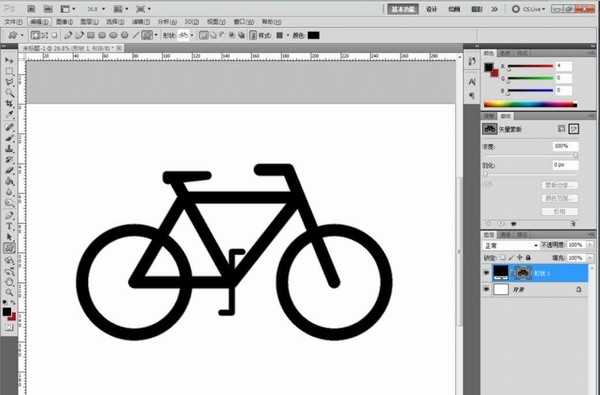Image resolution: width=600 pixels, height=395 pixels.
Task: Choose the Pen tool in options bar
Action: click(x=68, y=36)
